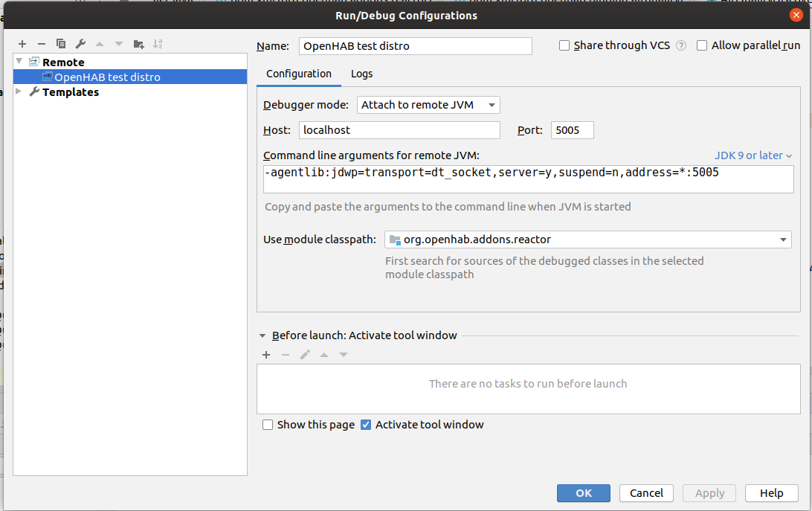Click the help icon beside Share through VCS
The height and width of the screenshot is (511, 812).
pyautogui.click(x=680, y=46)
